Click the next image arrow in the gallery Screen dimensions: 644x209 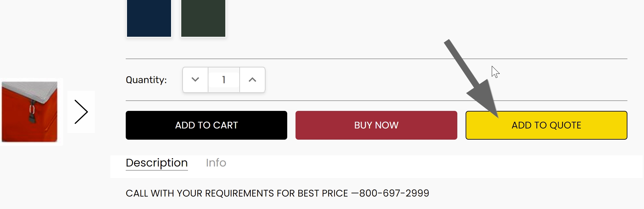[81, 112]
